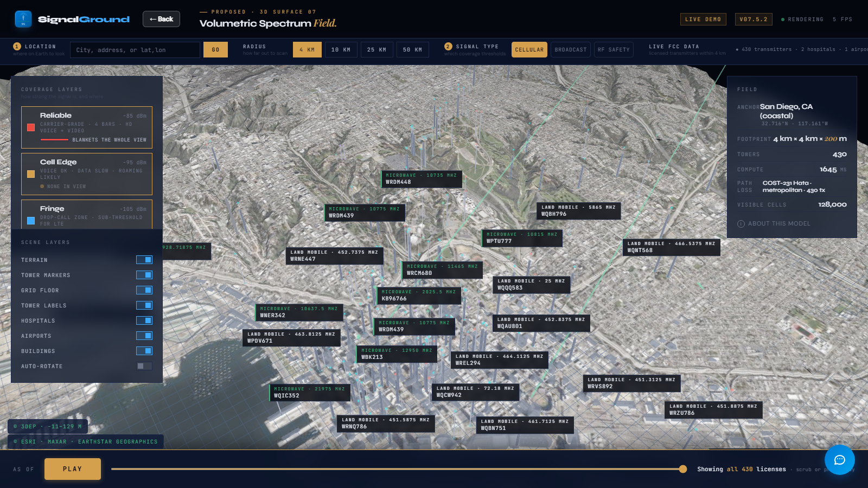Click the blue Fringe coverage swatch
This screenshot has width=868, height=488.
[31, 221]
